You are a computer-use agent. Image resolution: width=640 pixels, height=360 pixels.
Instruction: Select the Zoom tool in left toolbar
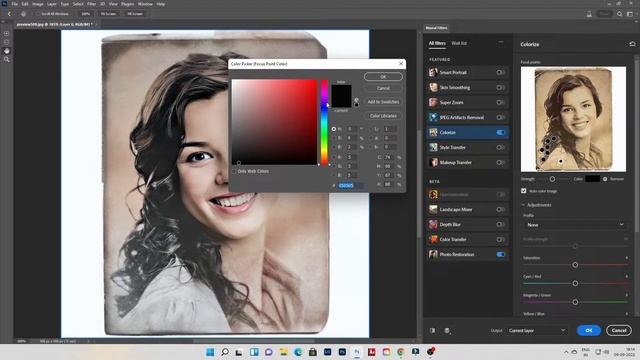click(7, 60)
